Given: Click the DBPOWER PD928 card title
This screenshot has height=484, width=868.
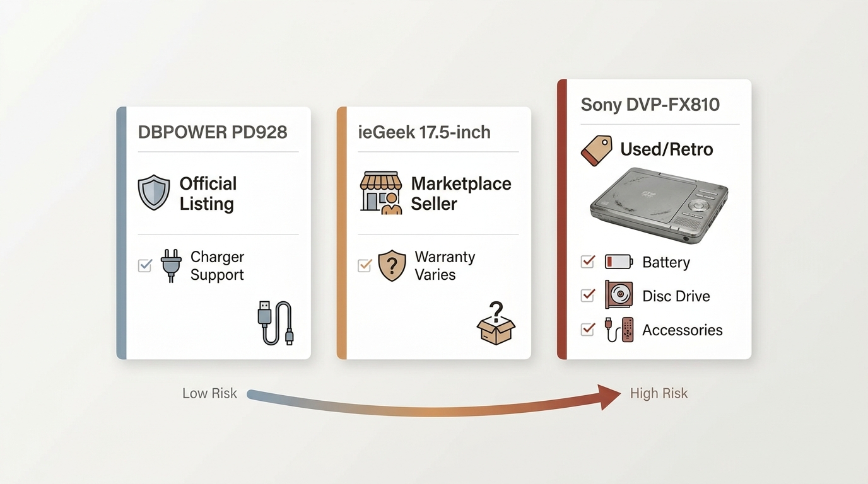Looking at the screenshot, I should (x=213, y=132).
